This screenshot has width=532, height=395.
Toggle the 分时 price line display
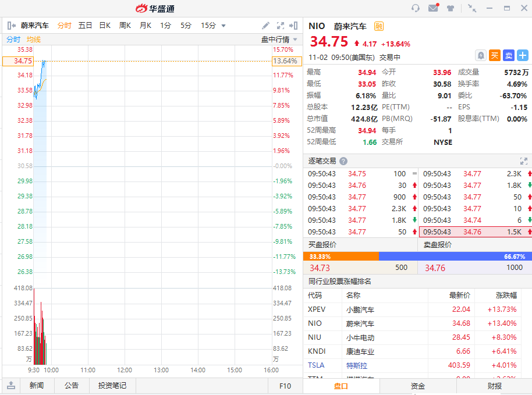(13, 40)
